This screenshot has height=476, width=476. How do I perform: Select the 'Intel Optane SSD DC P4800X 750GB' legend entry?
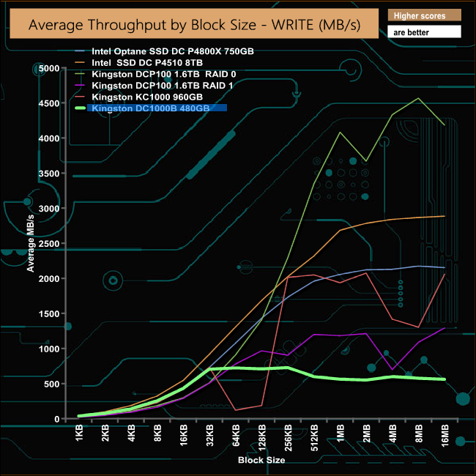point(172,51)
